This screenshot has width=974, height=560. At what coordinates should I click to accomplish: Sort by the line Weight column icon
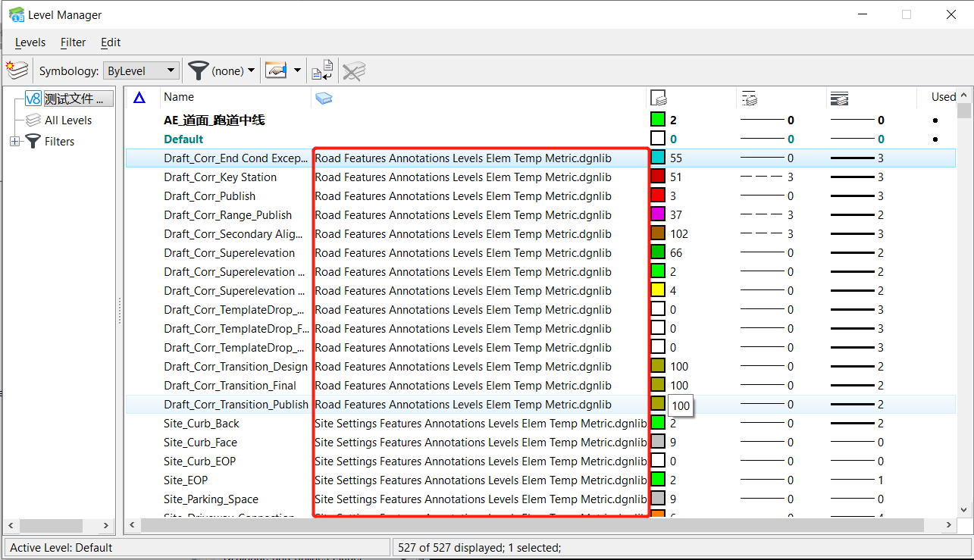click(839, 98)
